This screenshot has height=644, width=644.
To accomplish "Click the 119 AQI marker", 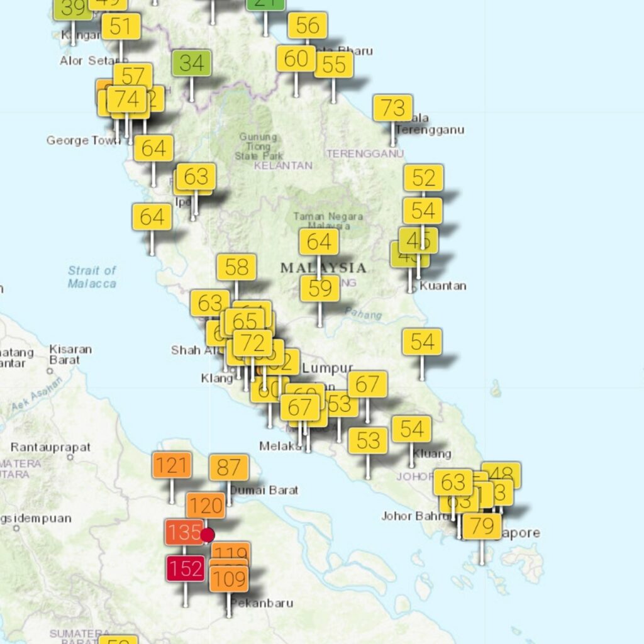I will 230,551.
